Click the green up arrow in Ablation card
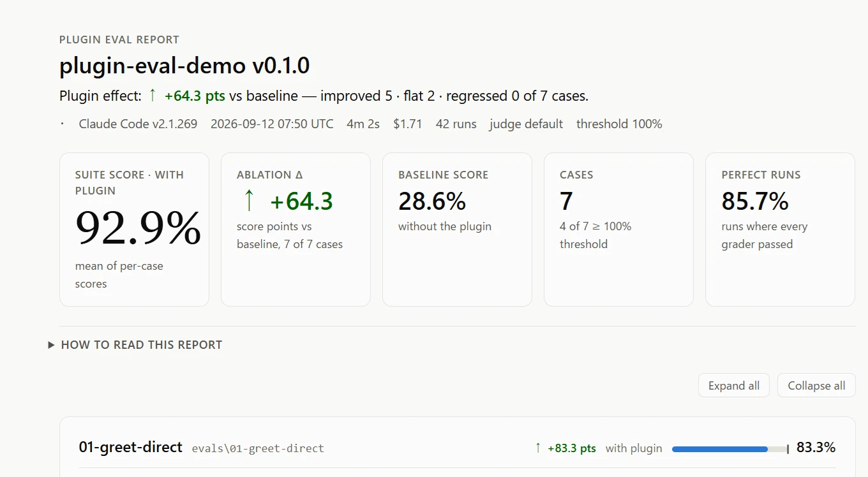The width and height of the screenshot is (868, 477). tap(249, 201)
